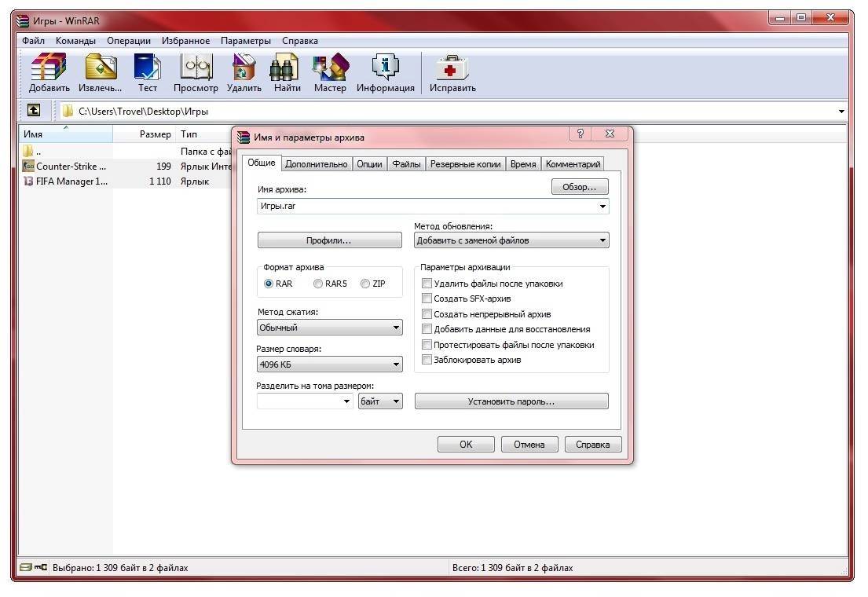Sort by the Размер column header
Screen dimensions: 868x597
coord(144,134)
